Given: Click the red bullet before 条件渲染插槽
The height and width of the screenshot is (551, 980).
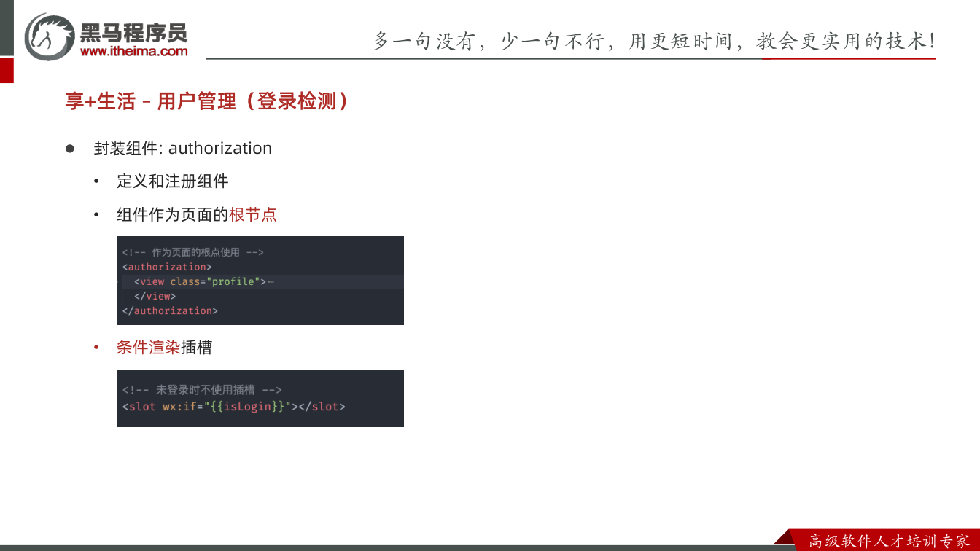Looking at the screenshot, I should coord(96,348).
